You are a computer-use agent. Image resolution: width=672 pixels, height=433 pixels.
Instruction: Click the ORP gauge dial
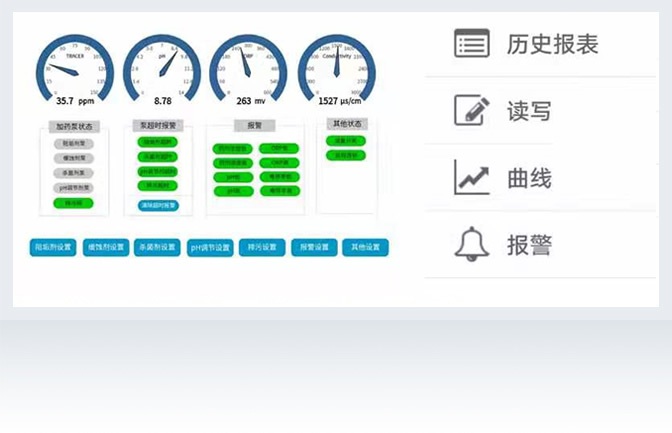tap(249, 68)
